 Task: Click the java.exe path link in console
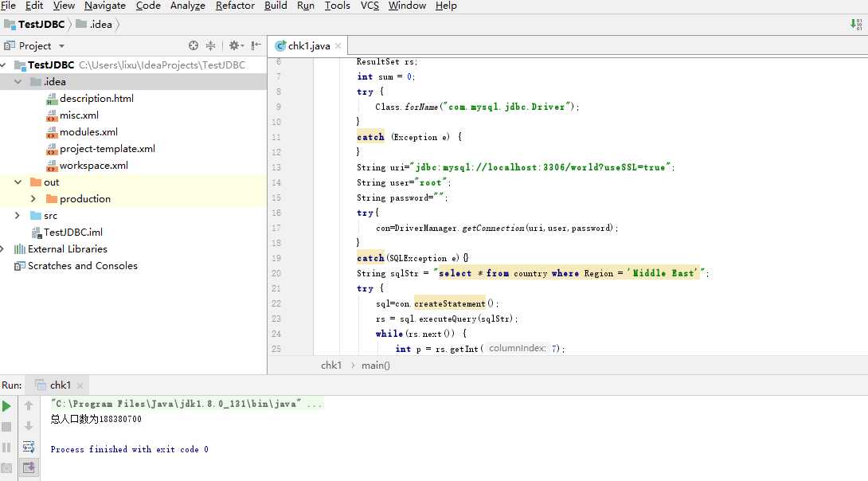[x=176, y=404]
